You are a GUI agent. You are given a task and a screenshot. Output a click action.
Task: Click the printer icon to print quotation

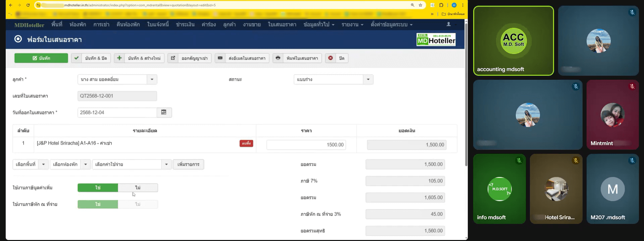[x=278, y=58]
